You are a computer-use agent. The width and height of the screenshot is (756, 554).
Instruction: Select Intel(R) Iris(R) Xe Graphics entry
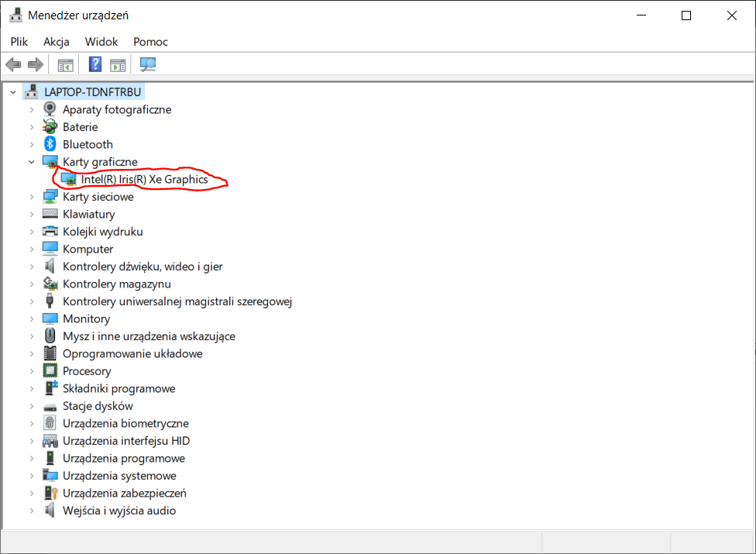point(144,179)
